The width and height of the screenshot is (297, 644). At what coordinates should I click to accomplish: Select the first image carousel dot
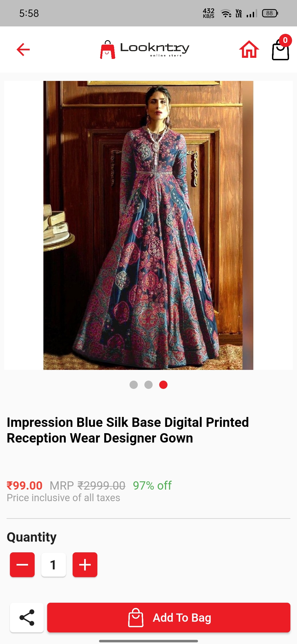(x=134, y=385)
